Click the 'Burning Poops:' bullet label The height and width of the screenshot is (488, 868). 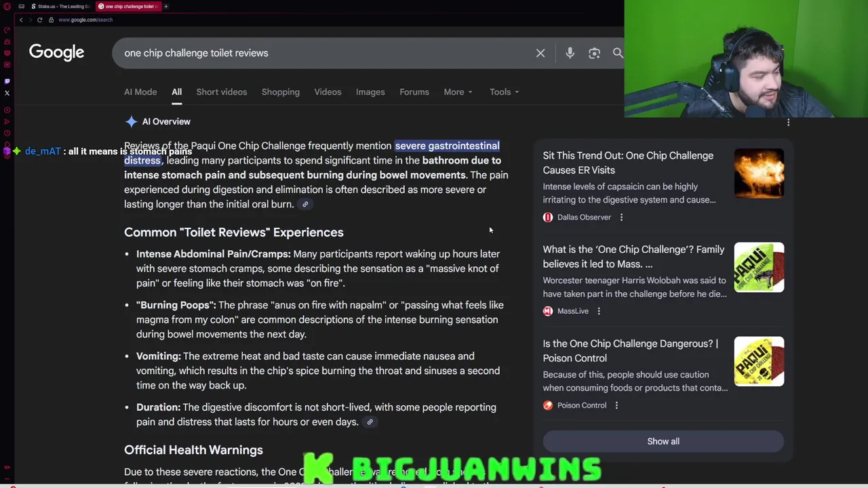pyautogui.click(x=176, y=306)
